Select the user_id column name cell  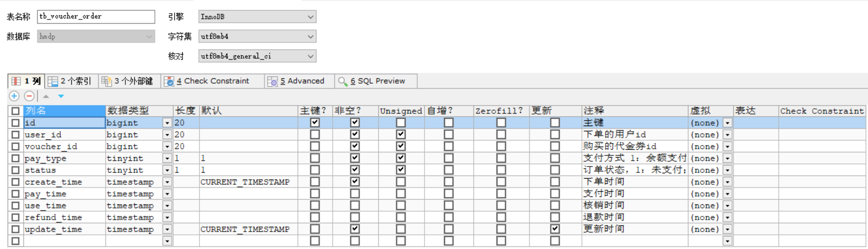65,134
